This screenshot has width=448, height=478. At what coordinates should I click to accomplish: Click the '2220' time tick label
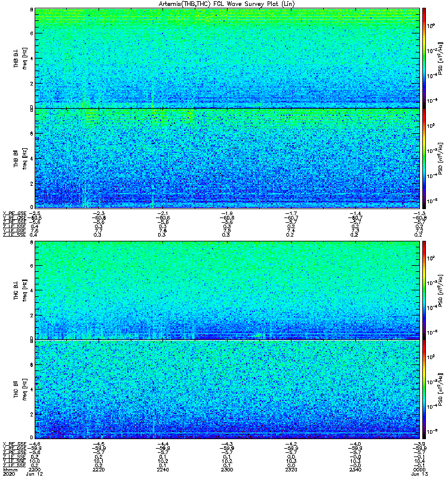[x=99, y=470]
